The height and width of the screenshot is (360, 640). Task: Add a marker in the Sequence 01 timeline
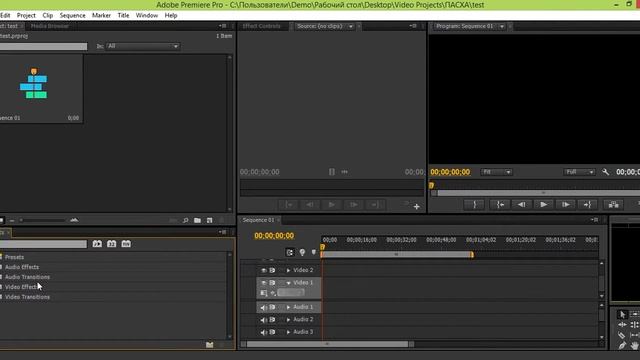[x=313, y=252]
